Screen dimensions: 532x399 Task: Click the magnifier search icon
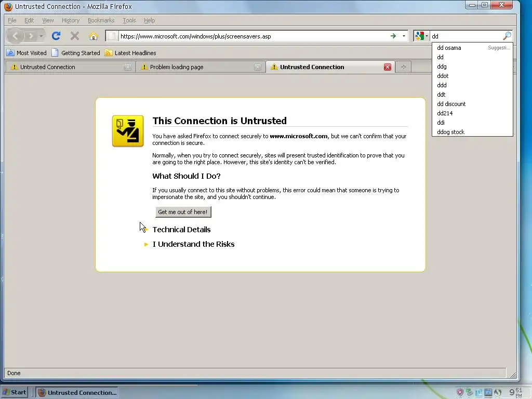(507, 36)
